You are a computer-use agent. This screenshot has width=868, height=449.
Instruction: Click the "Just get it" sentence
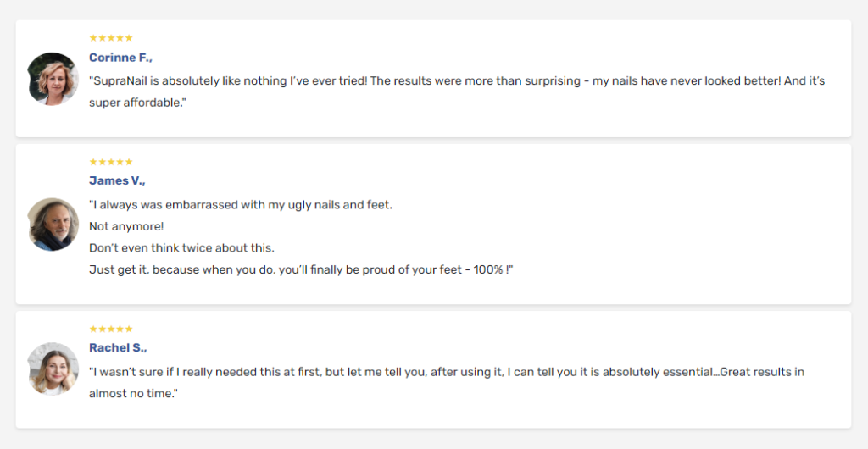pos(301,270)
